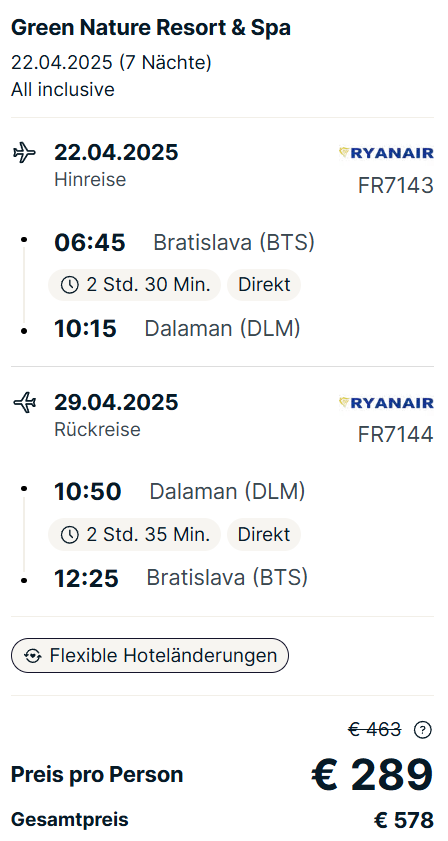448x841 pixels.
Task: Click the crossed-out € 463 price
Action: (x=374, y=729)
